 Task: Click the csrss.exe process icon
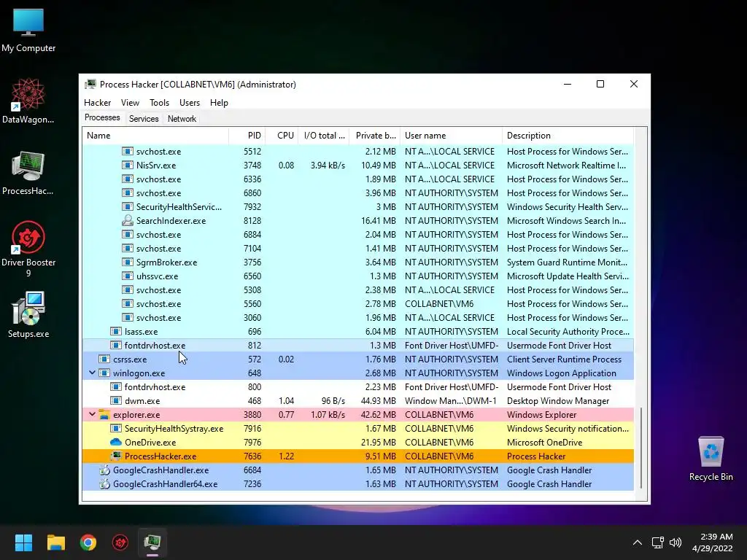[x=104, y=359]
